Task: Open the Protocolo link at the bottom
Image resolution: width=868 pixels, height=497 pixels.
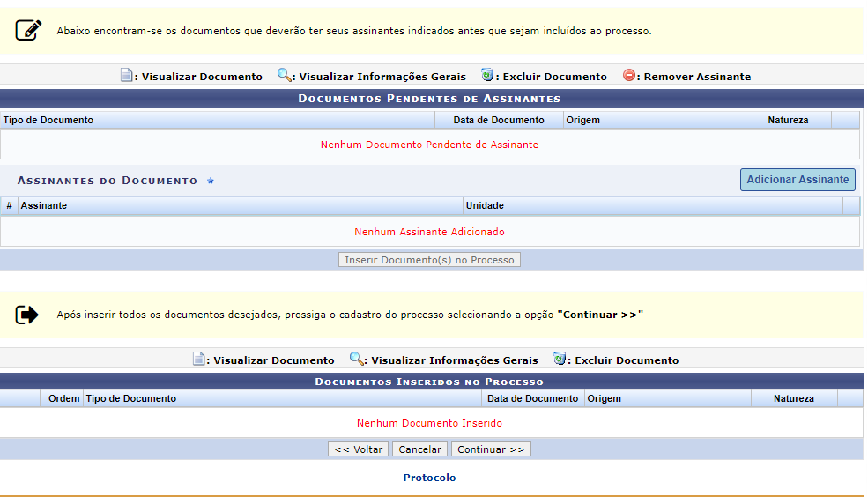Action: [429, 478]
